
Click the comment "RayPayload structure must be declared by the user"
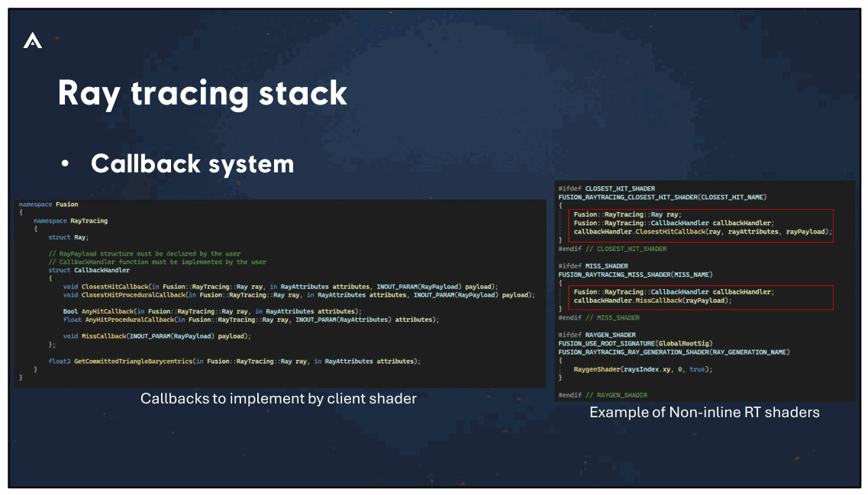click(x=144, y=254)
